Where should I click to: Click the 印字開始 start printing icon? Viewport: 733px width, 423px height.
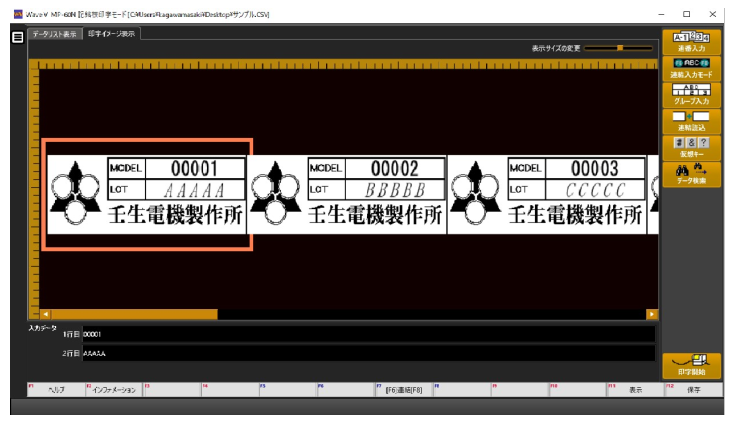click(x=691, y=365)
